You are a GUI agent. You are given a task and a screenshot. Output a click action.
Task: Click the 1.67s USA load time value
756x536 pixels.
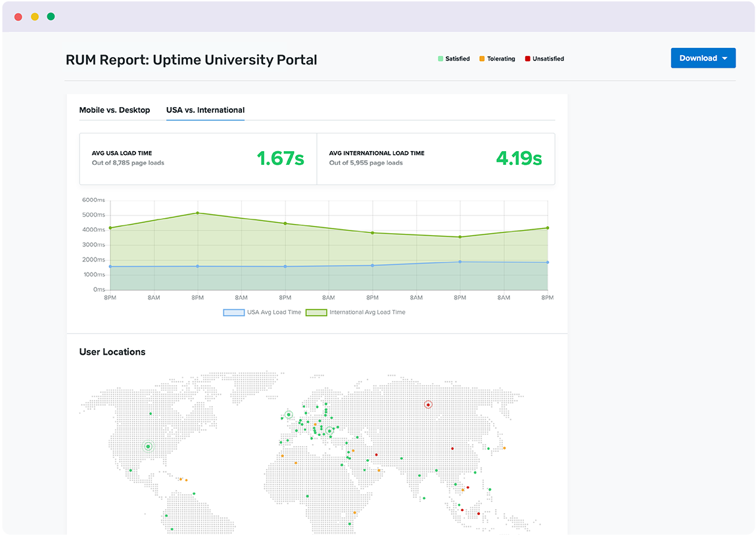(280, 158)
